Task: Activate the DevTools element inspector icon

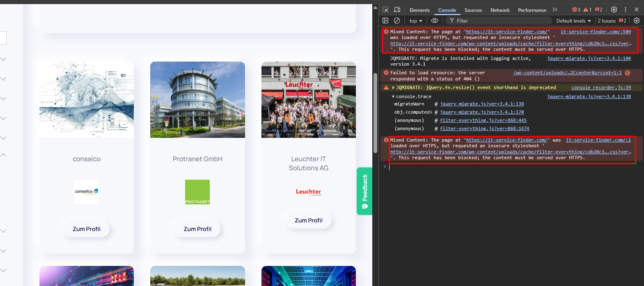Action: coord(385,10)
